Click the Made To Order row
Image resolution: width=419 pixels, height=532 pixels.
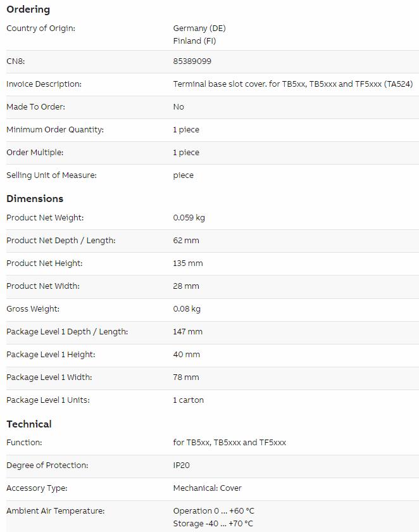213,107
